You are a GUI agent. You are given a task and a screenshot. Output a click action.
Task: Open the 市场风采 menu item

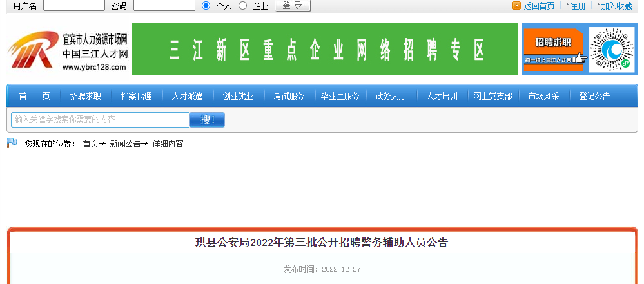pos(544,96)
